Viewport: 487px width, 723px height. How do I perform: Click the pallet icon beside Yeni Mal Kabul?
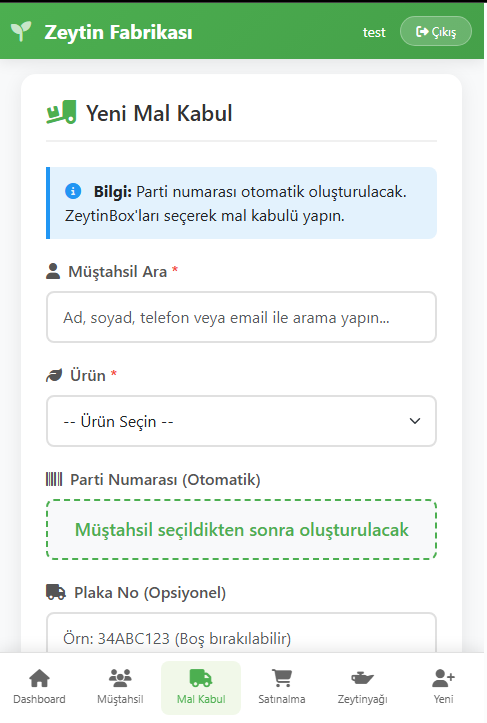pos(61,113)
